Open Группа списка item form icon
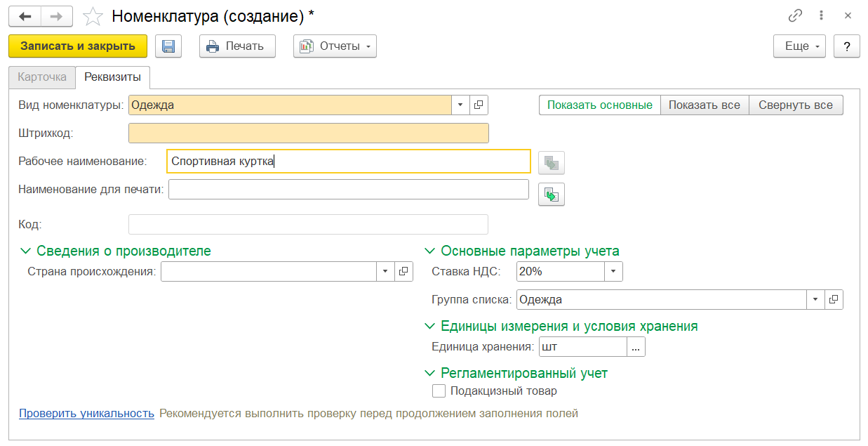 click(834, 300)
